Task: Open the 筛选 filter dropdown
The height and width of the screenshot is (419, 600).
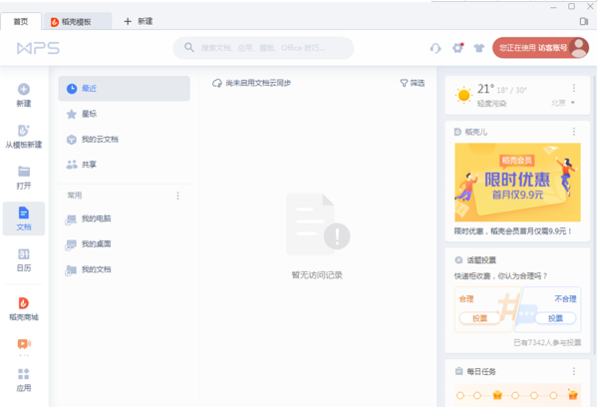Action: coord(412,83)
